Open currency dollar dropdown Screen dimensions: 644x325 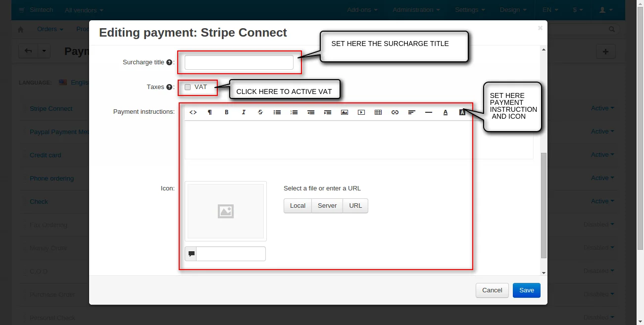[578, 10]
